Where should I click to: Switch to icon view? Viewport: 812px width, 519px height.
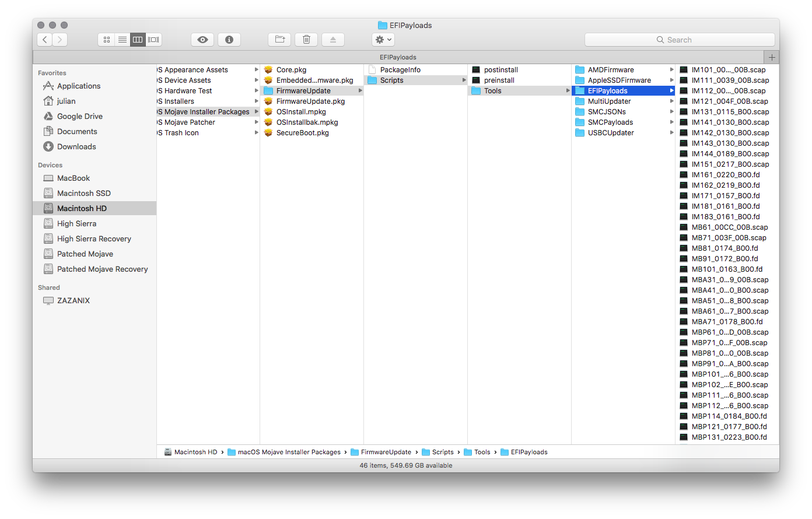(106, 40)
